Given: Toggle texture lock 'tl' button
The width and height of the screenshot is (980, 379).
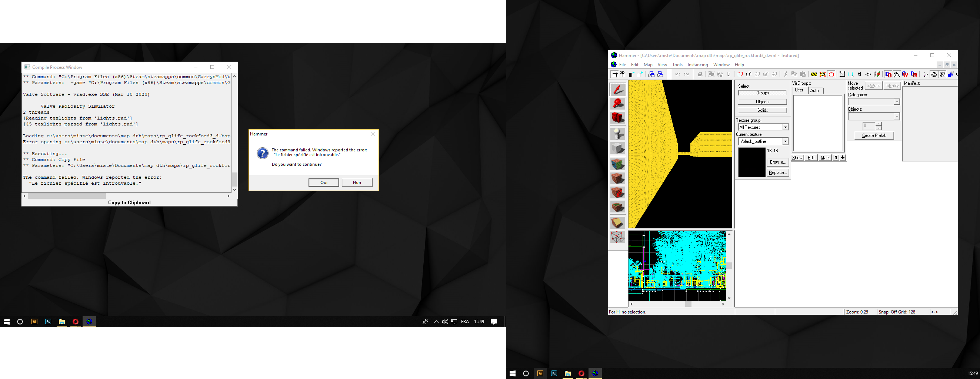Looking at the screenshot, I should tap(860, 74).
